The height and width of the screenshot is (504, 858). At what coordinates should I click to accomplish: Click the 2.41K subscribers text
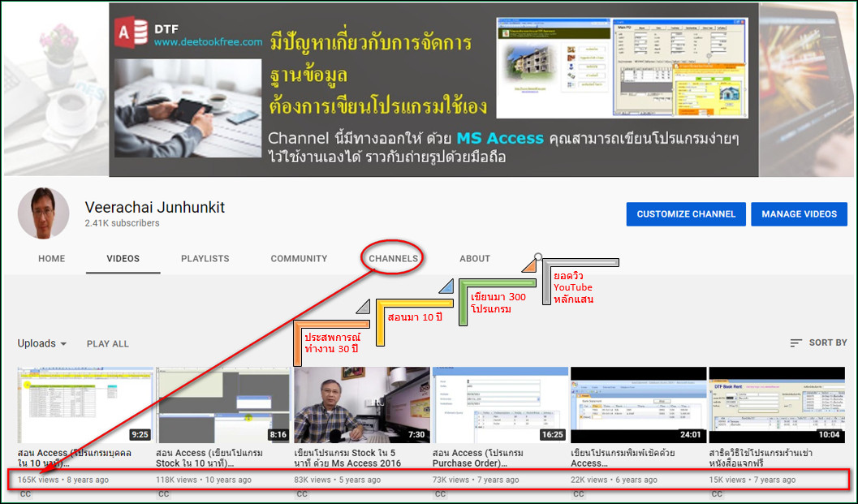(122, 223)
